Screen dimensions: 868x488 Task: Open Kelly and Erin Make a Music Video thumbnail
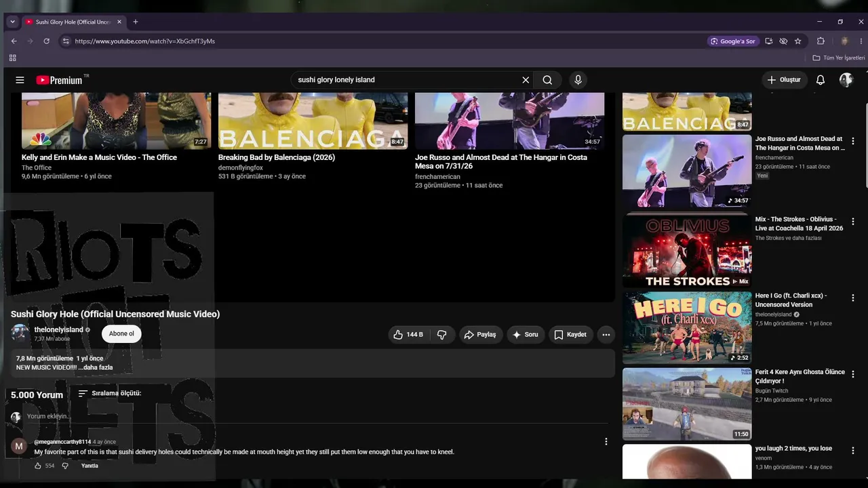(116, 121)
